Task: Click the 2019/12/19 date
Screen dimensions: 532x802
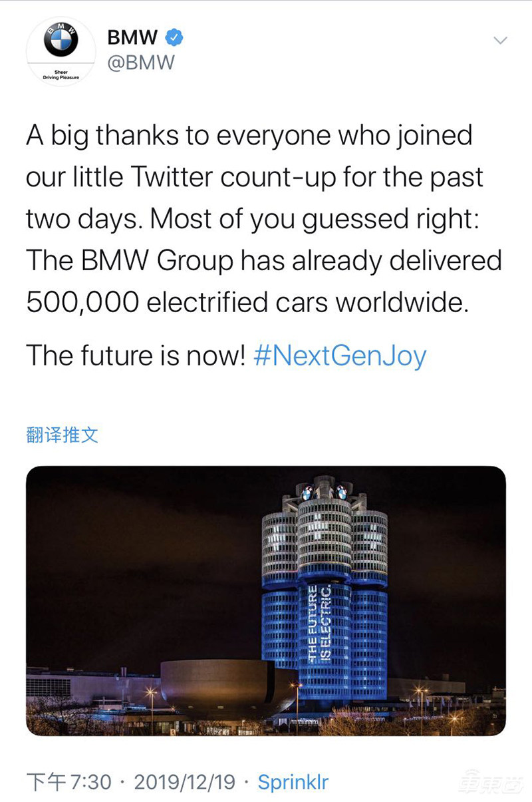Action: click(x=185, y=781)
